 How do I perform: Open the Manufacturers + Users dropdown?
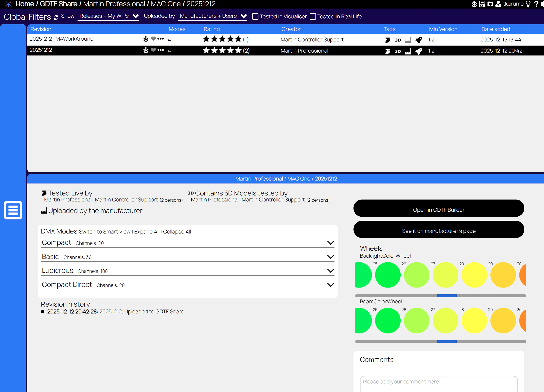(x=213, y=16)
